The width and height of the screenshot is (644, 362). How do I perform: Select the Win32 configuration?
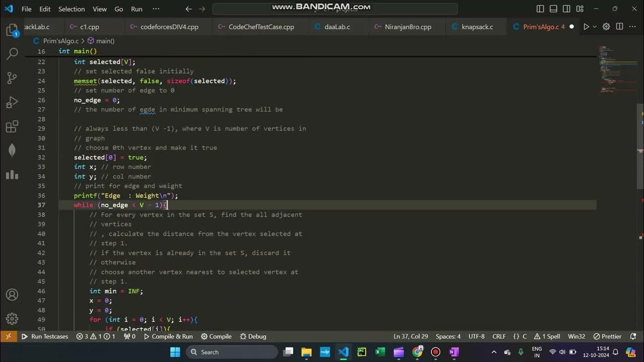pos(577,336)
